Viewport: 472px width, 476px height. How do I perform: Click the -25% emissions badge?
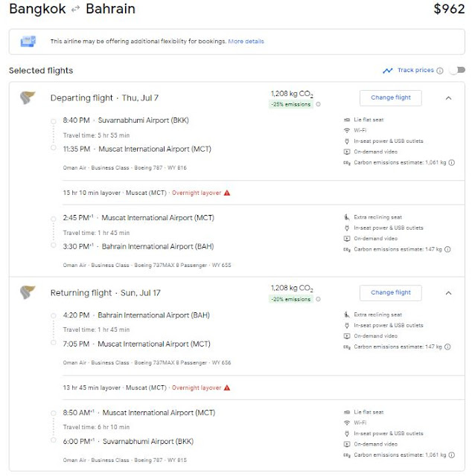point(291,104)
